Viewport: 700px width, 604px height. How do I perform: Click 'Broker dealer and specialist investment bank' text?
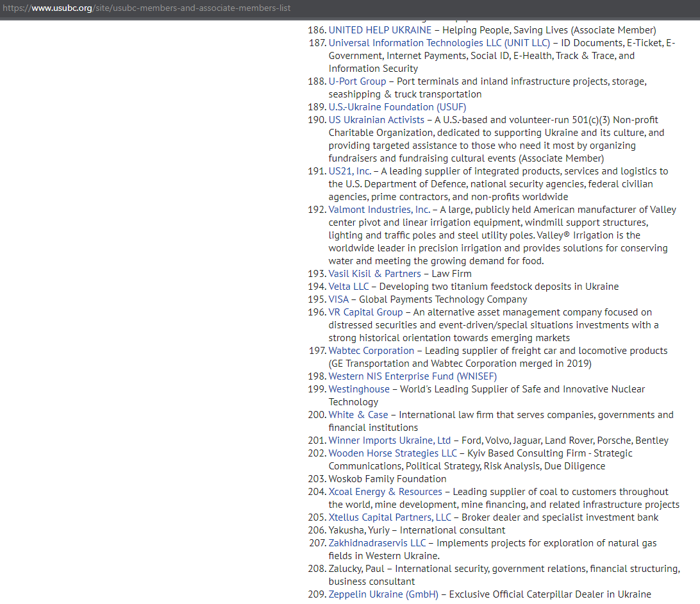point(560,517)
